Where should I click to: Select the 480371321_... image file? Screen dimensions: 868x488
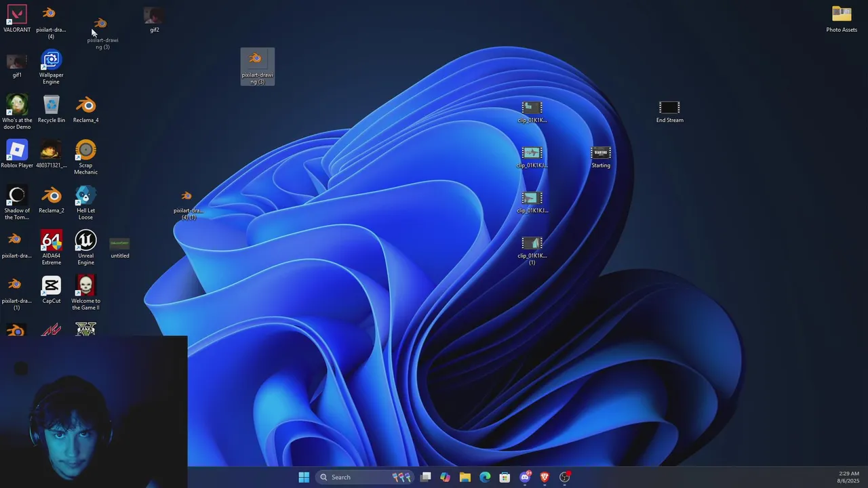click(x=51, y=155)
